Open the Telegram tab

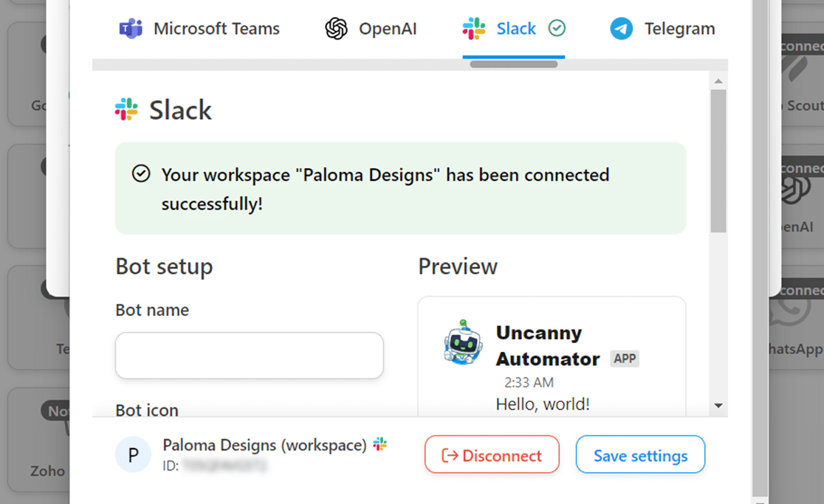coord(662,29)
